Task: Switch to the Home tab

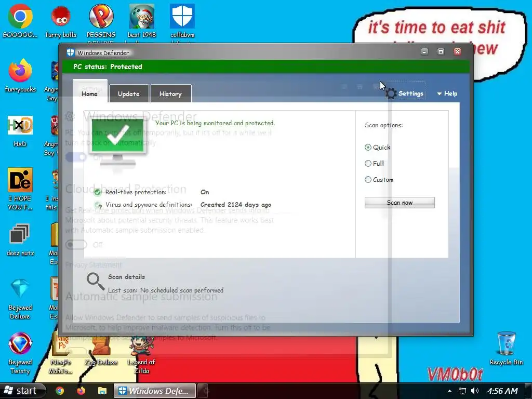Action: point(90,91)
